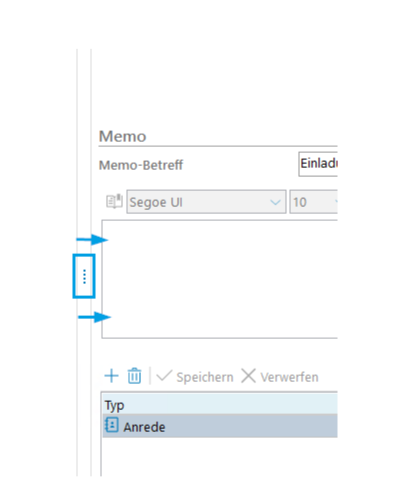
Task: Click the Memo section heading
Action: click(122, 136)
